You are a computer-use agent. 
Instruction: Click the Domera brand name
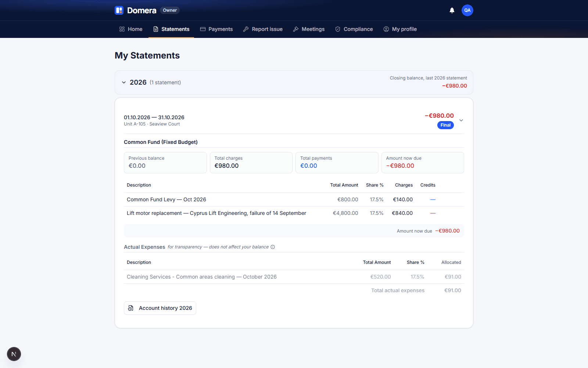pos(141,10)
